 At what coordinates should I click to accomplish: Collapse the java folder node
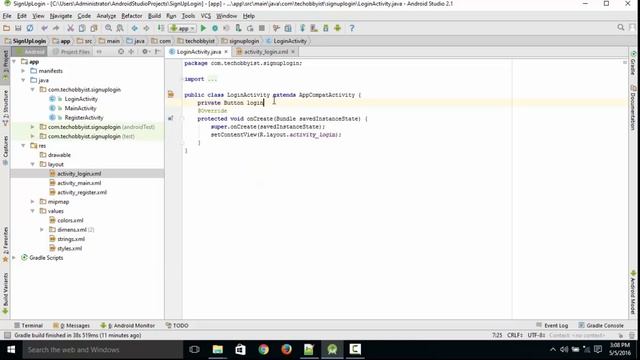pos(23,80)
